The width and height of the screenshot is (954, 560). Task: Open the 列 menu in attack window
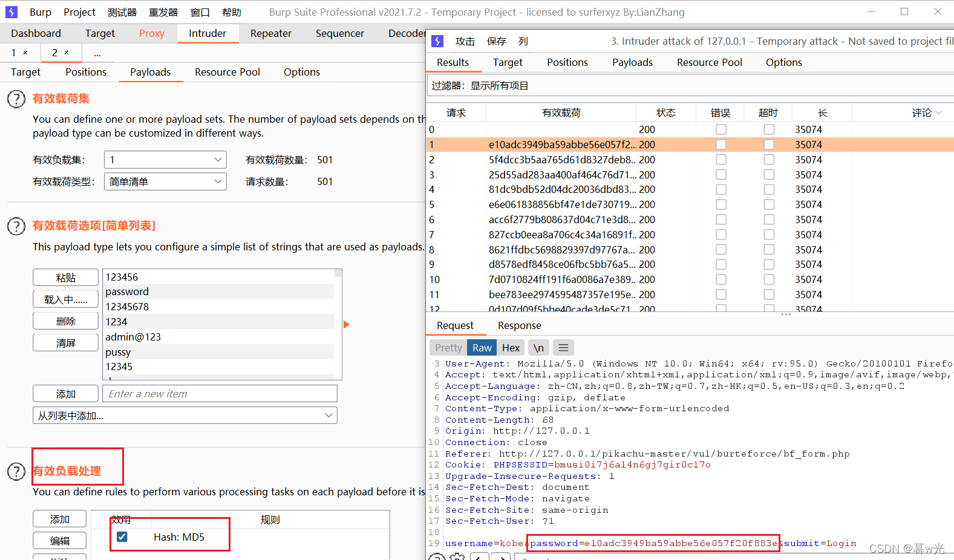523,41
